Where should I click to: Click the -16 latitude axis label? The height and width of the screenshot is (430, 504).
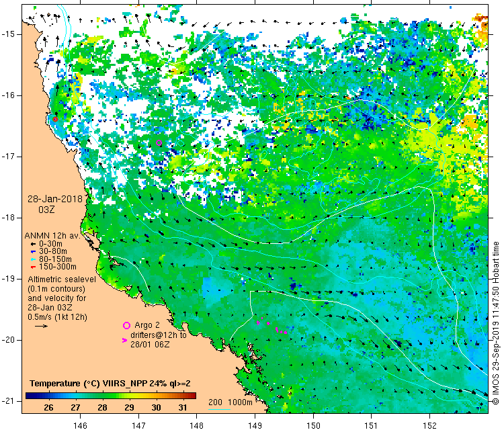tap(7, 95)
